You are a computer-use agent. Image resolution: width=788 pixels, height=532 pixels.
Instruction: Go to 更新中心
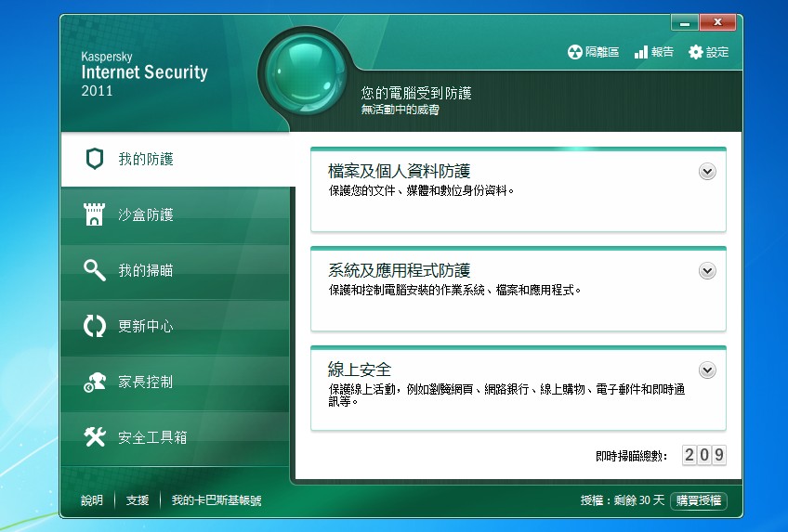click(x=175, y=326)
